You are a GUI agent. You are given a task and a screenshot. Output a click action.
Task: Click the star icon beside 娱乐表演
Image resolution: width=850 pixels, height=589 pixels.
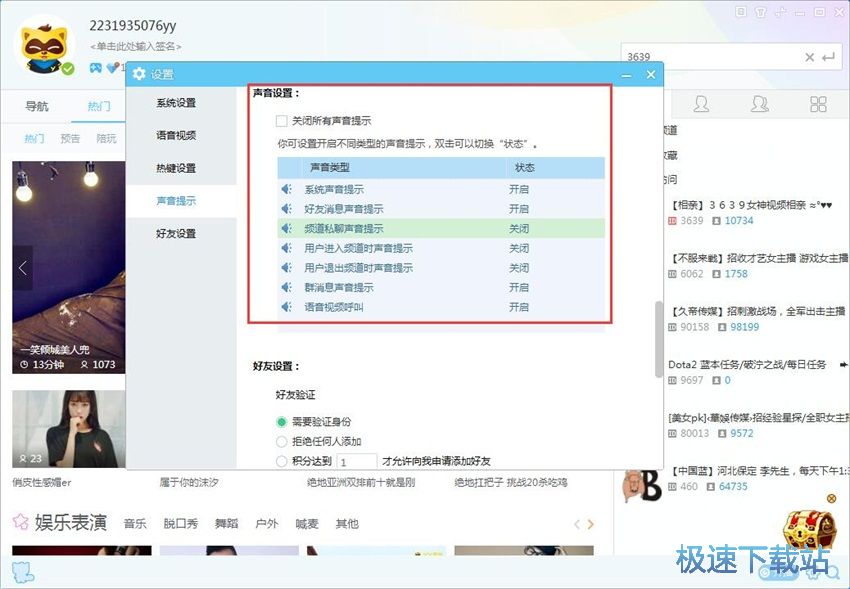click(21, 522)
